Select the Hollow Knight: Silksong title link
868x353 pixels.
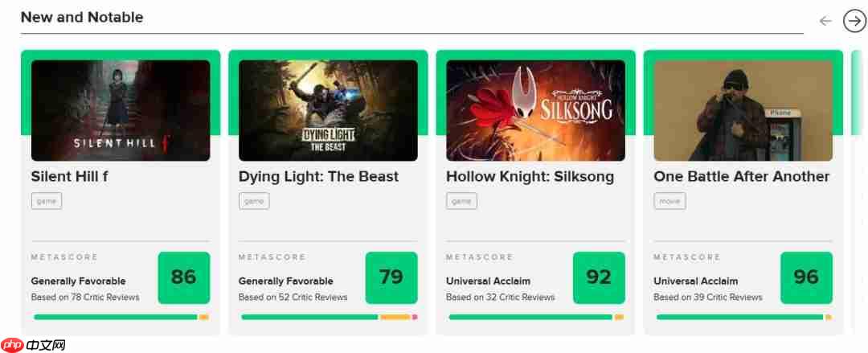(530, 176)
